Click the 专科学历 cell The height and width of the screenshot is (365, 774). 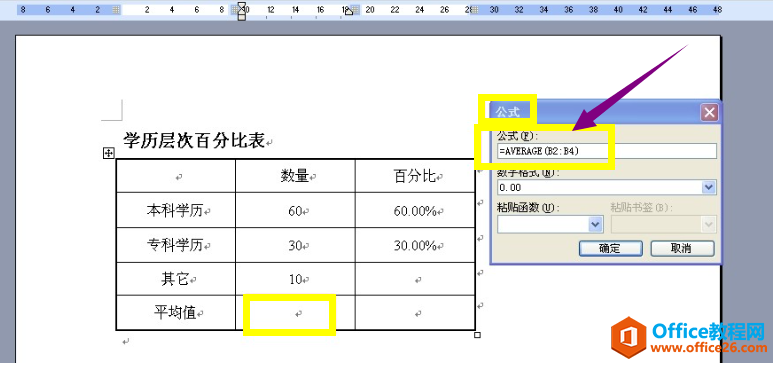click(176, 245)
